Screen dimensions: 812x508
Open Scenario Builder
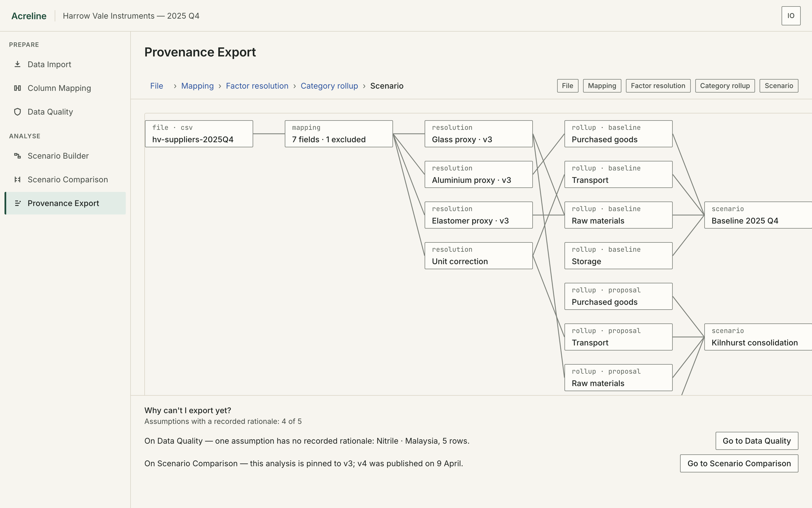pos(65,156)
